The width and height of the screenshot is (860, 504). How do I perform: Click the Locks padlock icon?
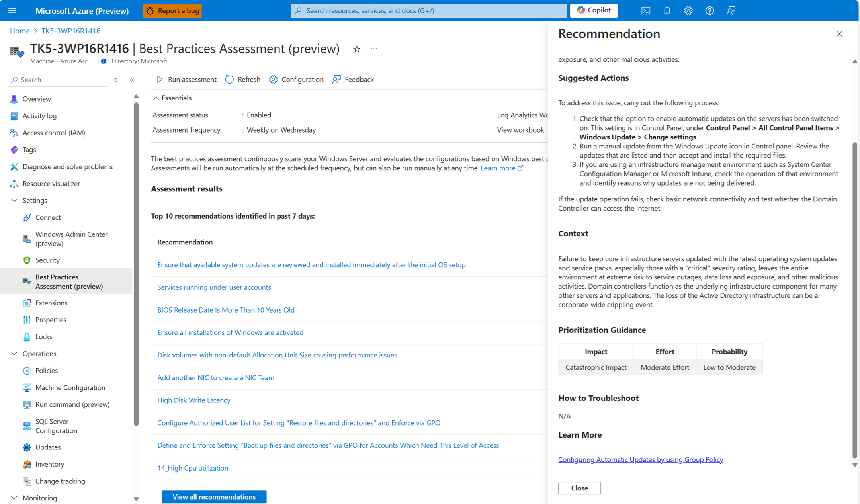[27, 337]
